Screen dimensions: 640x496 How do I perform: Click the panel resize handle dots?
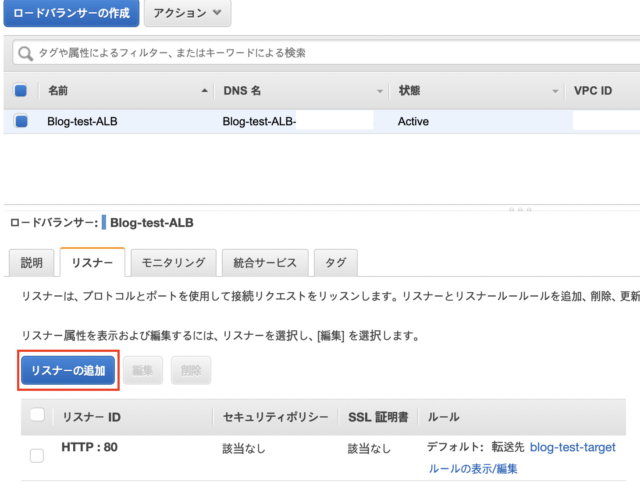520,209
